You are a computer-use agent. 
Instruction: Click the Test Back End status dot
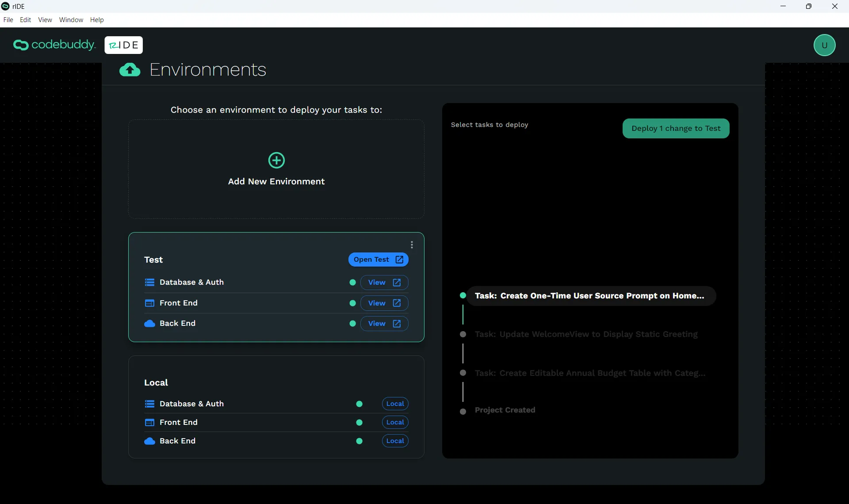coord(352,324)
